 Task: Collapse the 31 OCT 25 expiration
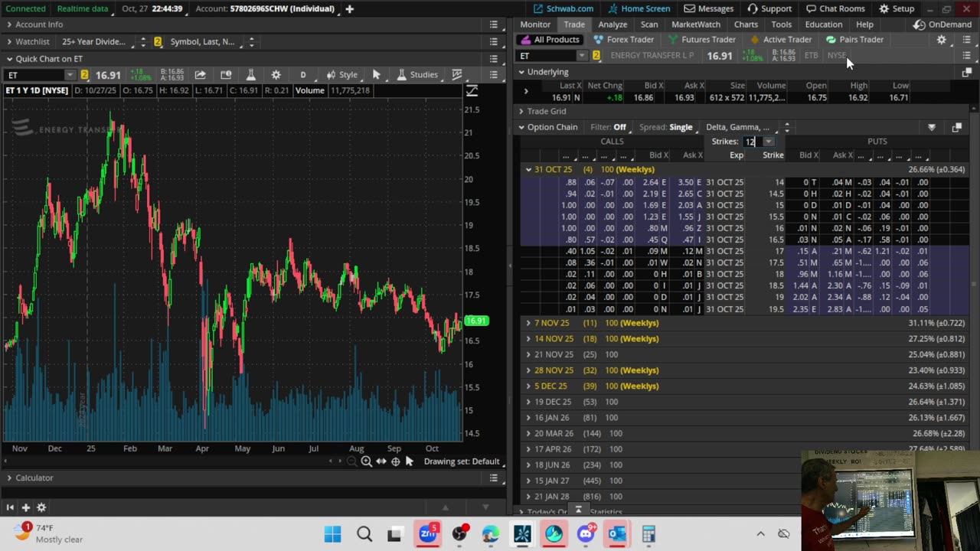tap(528, 170)
